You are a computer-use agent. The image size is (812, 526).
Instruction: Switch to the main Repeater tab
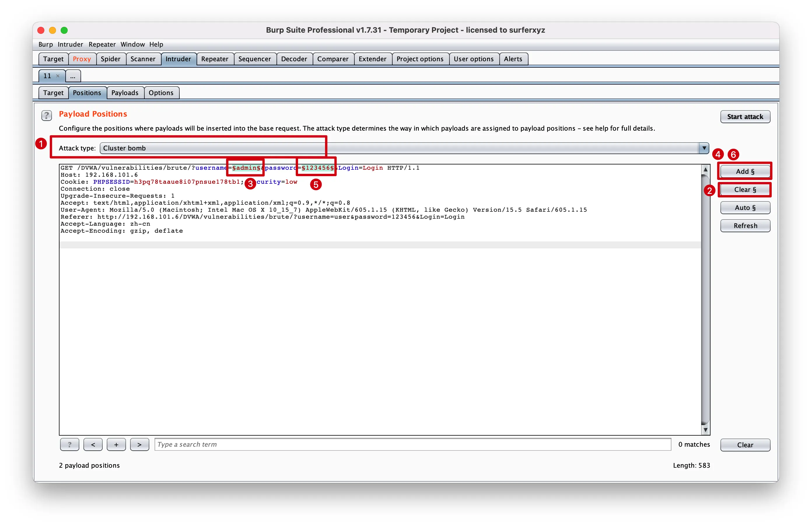pos(215,59)
